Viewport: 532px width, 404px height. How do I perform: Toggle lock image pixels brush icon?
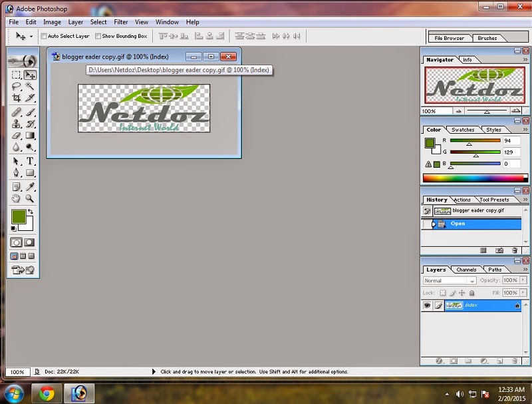coord(453,293)
